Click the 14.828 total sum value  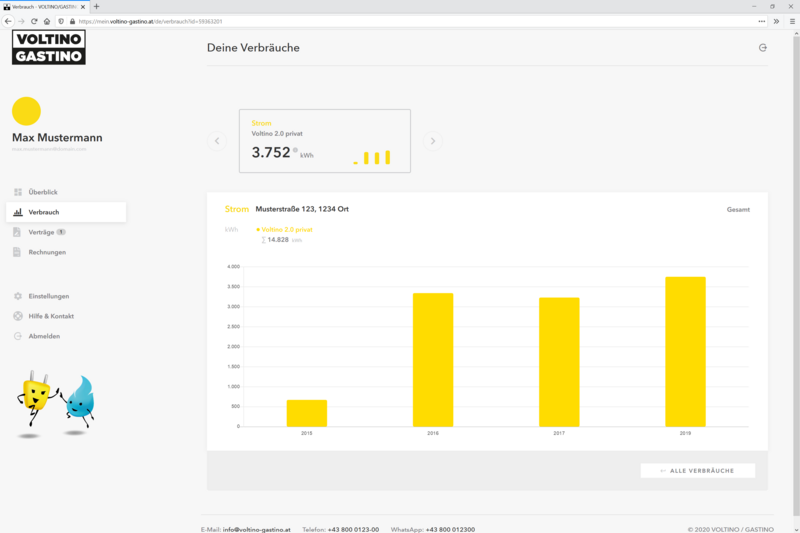coord(278,240)
